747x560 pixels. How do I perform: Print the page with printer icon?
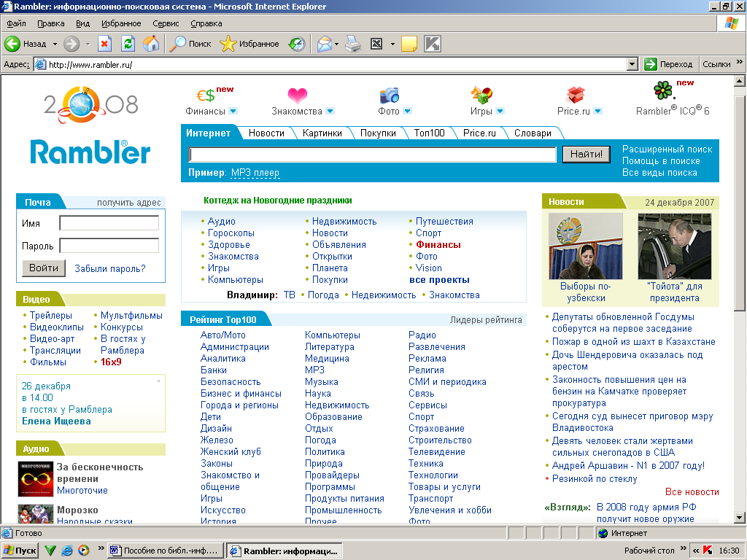click(x=353, y=44)
